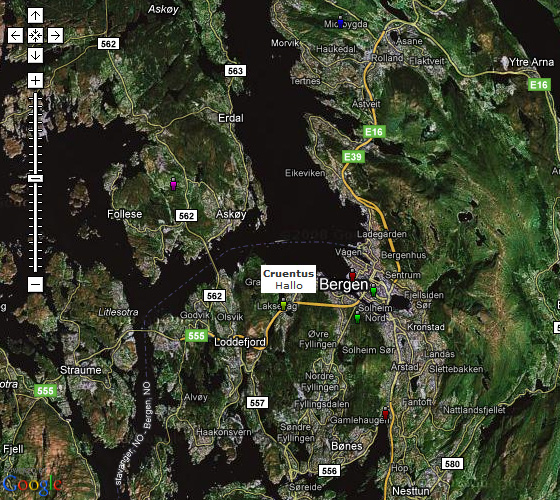Return to last result using center button
560x500 pixels.
35,35
